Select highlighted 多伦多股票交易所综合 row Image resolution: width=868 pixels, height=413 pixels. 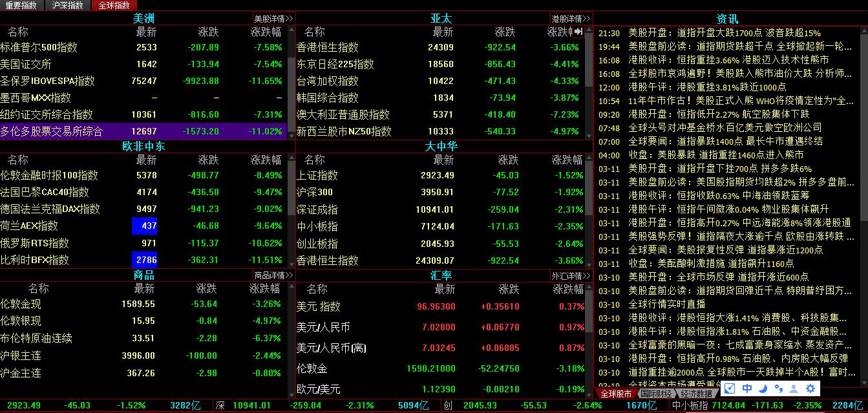point(143,131)
